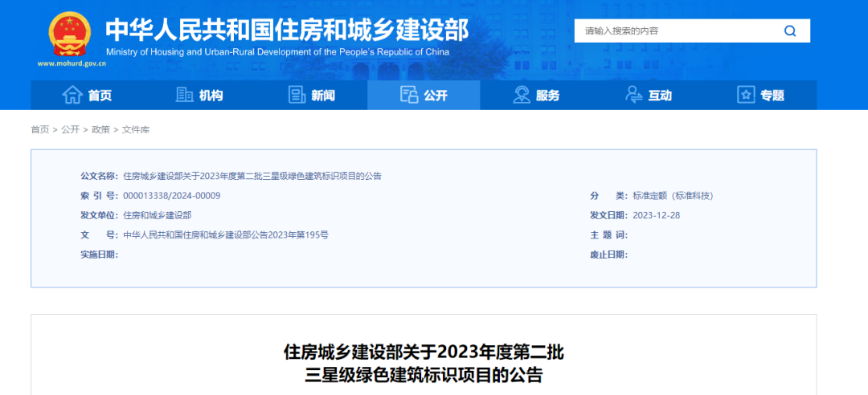The image size is (868, 395).
Task: Open the 服务 navigation tab
Action: [x=536, y=96]
